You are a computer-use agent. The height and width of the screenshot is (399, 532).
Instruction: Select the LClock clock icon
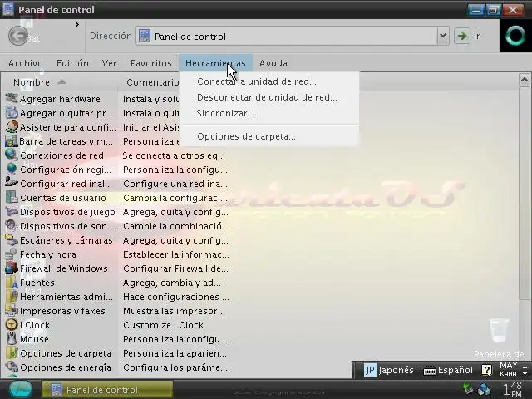[x=11, y=325]
